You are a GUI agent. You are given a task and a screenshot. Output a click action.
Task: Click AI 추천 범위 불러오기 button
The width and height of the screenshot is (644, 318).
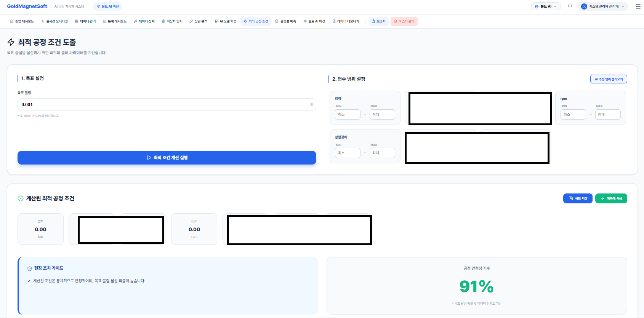[609, 79]
